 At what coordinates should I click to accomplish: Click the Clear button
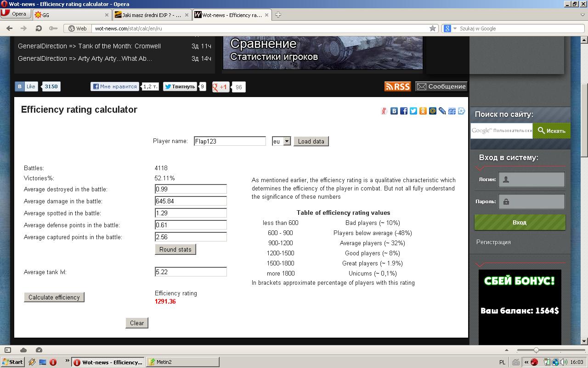[x=137, y=323]
